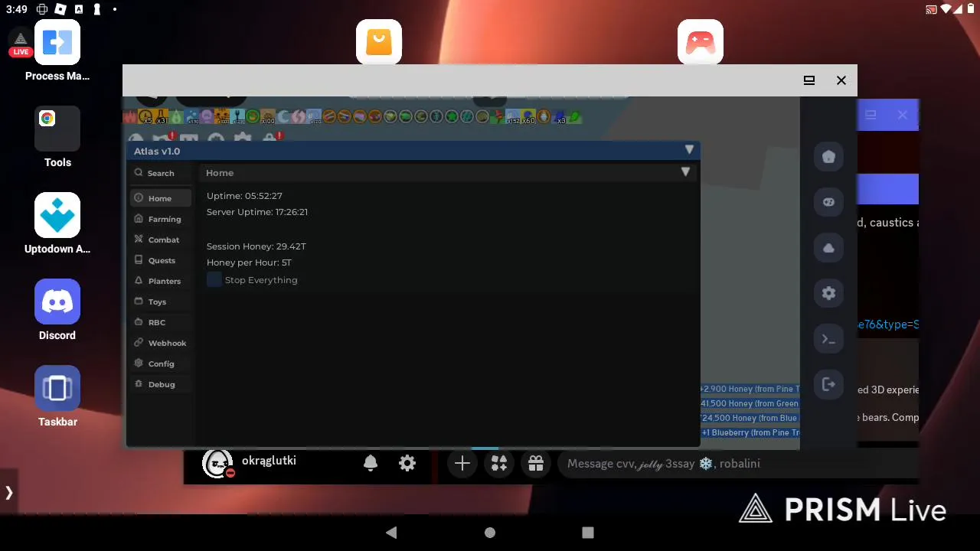Tap Android recents square button
Viewport: 980px width, 551px height.
588,533
